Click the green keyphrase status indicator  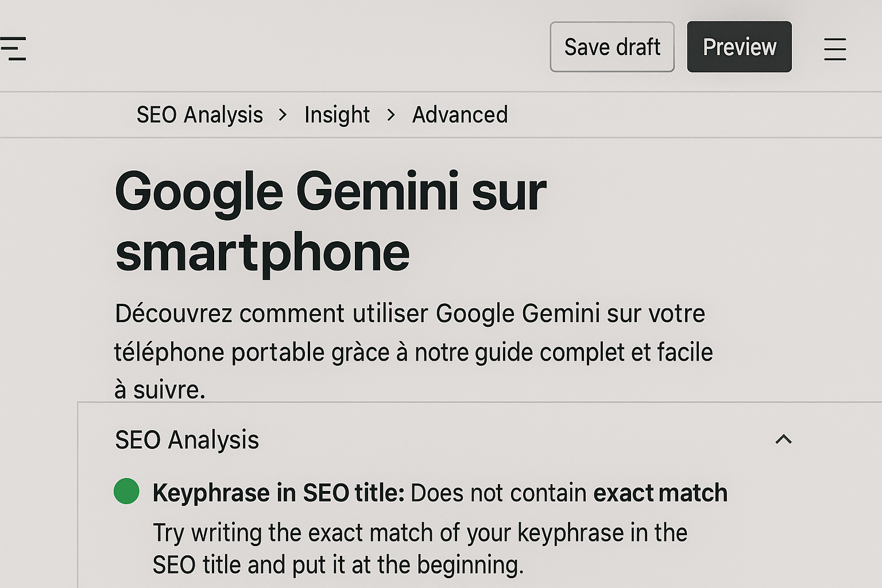pos(126,492)
